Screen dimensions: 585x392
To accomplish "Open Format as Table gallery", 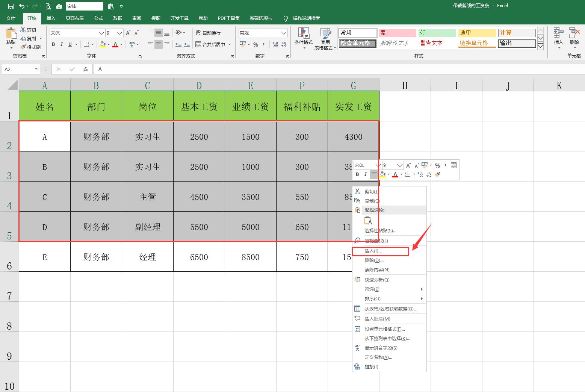I will tap(325, 39).
